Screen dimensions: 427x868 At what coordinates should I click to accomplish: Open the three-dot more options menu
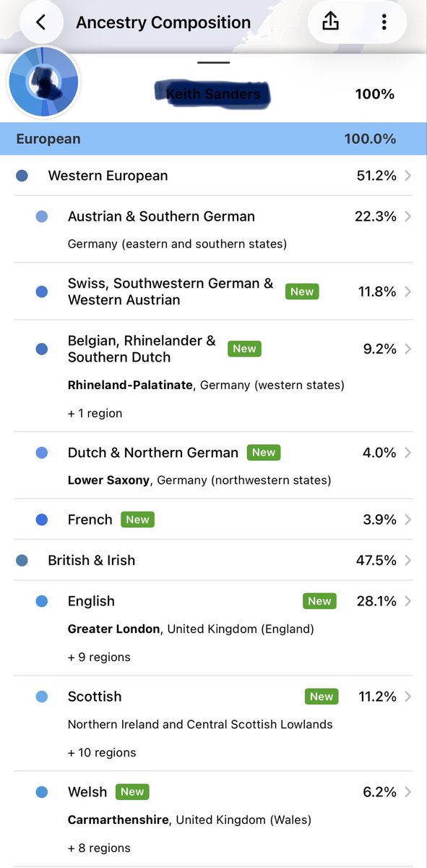[384, 22]
